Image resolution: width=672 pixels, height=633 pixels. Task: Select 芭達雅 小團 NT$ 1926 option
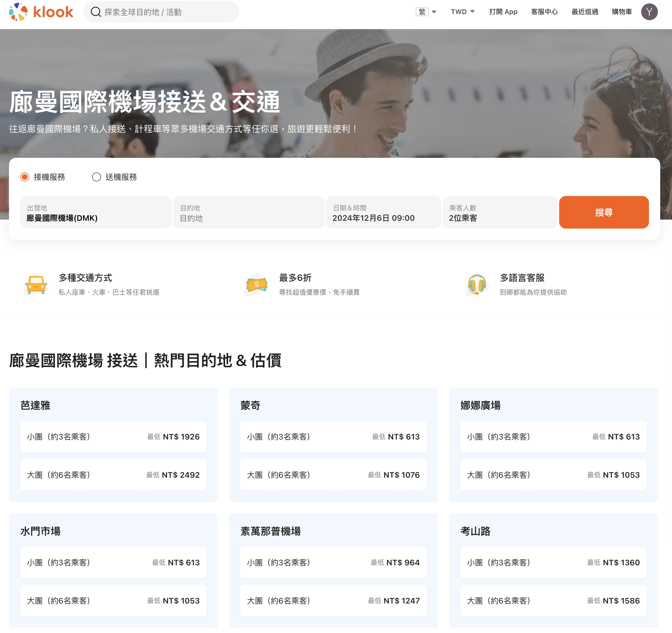click(113, 436)
